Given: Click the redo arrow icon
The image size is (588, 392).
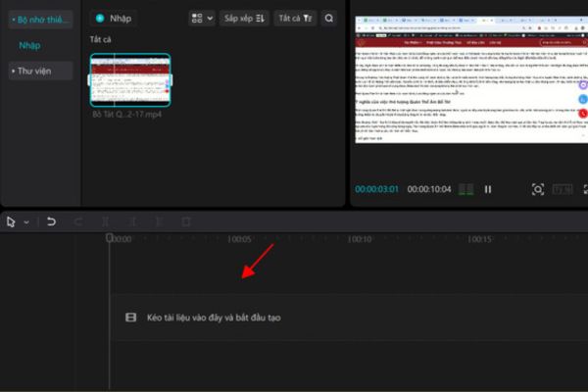Looking at the screenshot, I should (78, 221).
